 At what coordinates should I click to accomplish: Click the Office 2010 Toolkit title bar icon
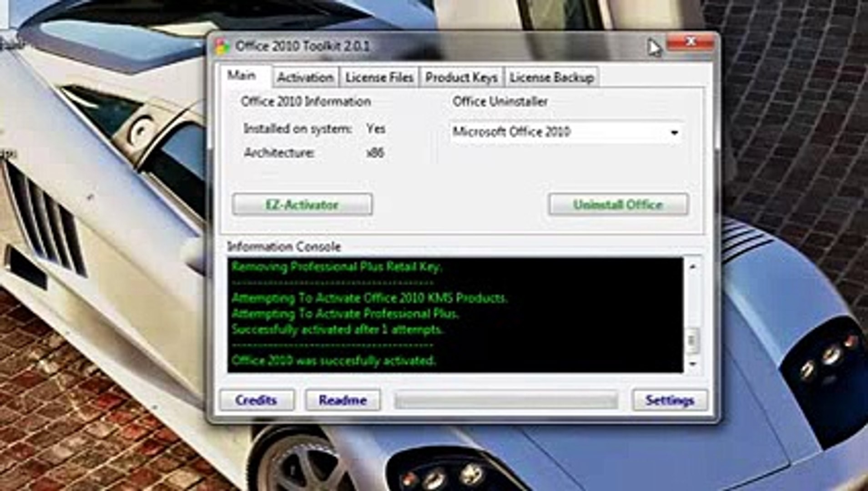click(x=222, y=46)
